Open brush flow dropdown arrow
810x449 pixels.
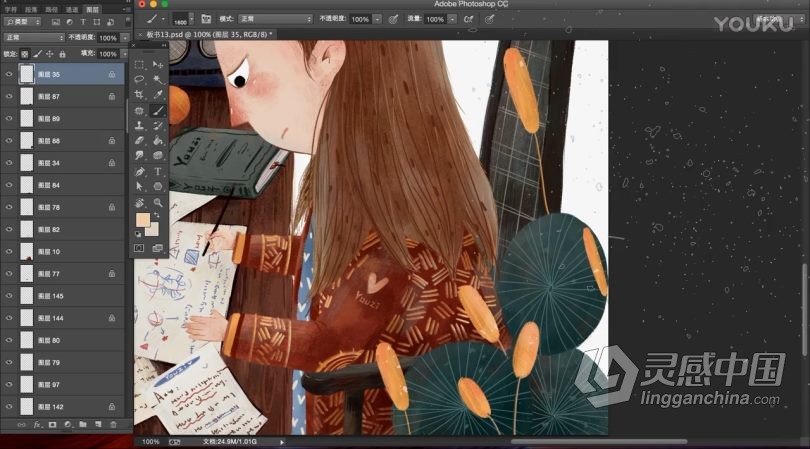[452, 19]
